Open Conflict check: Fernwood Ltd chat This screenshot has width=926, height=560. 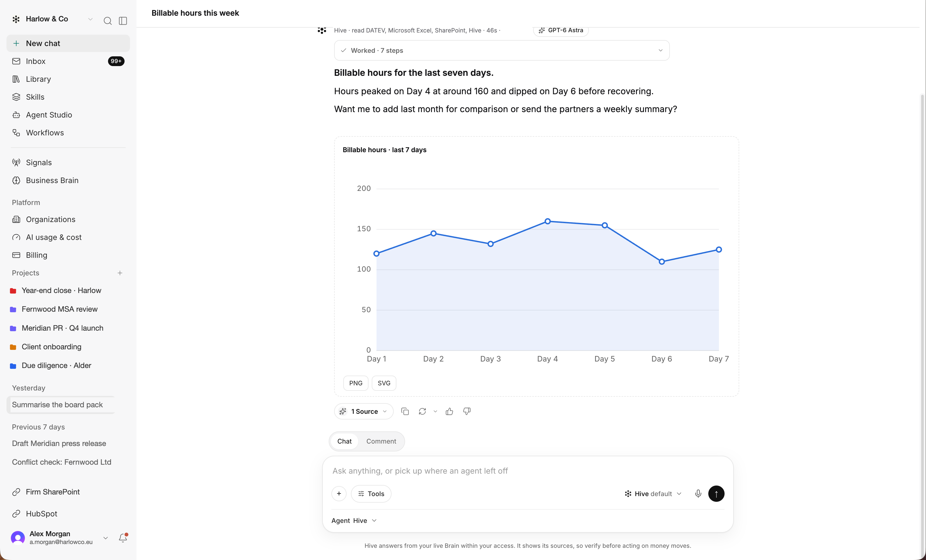(62, 462)
